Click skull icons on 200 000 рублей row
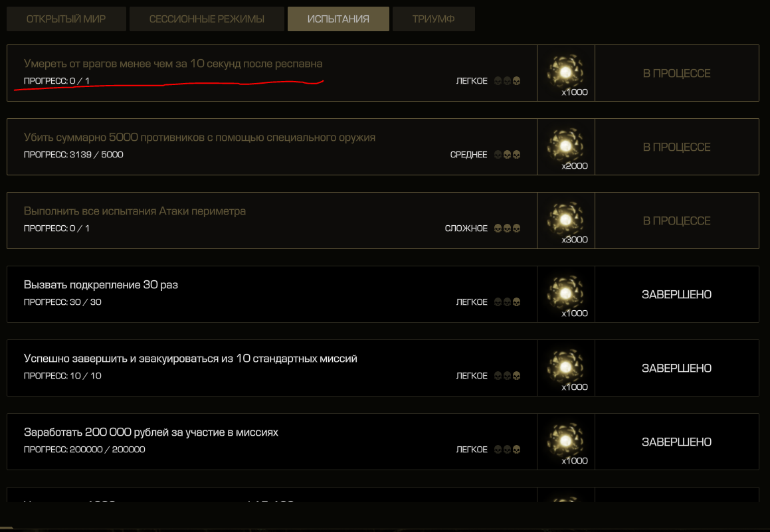The image size is (770, 532). click(508, 449)
